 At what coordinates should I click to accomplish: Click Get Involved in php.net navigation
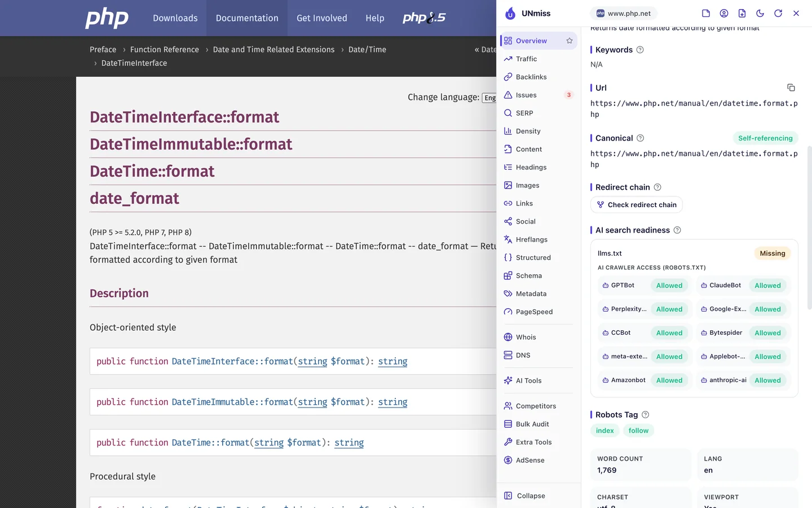[x=322, y=18]
